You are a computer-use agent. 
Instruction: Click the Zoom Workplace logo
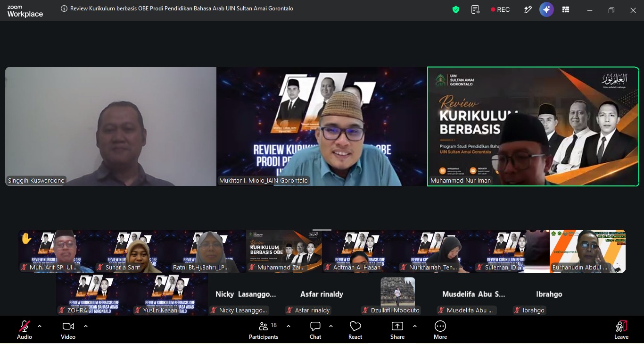25,11
